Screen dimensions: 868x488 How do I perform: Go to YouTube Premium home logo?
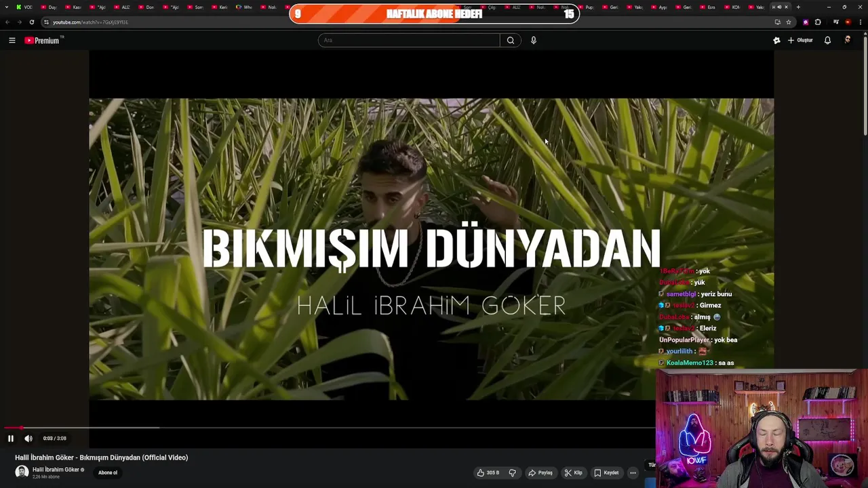click(43, 41)
